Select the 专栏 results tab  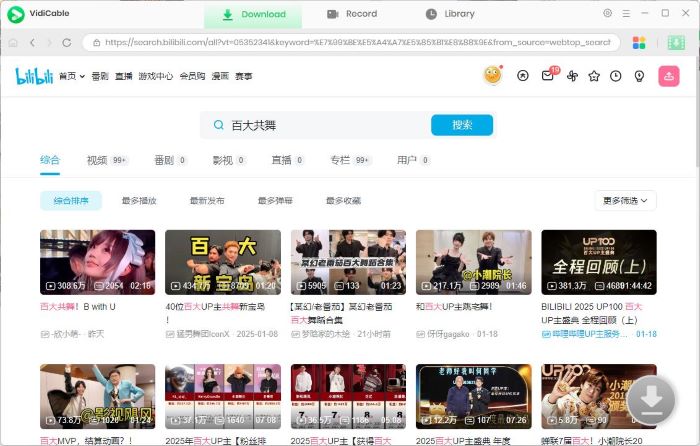tap(350, 160)
